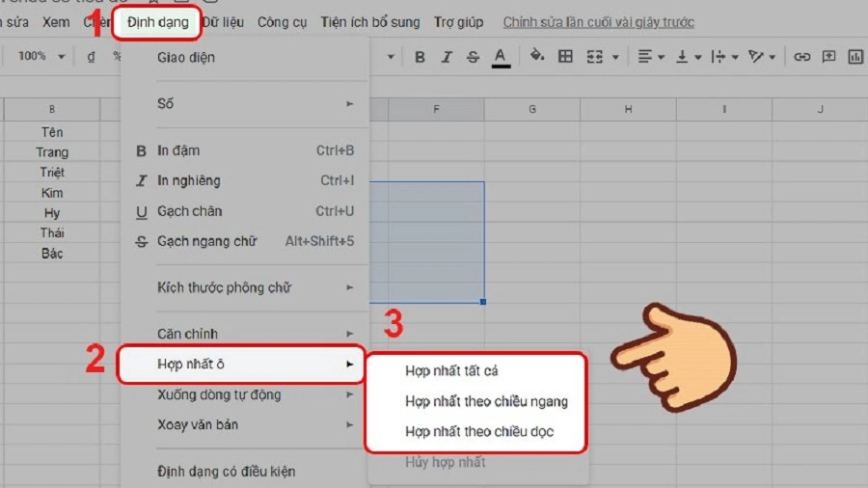Open the Dữ liệu menu

click(223, 22)
